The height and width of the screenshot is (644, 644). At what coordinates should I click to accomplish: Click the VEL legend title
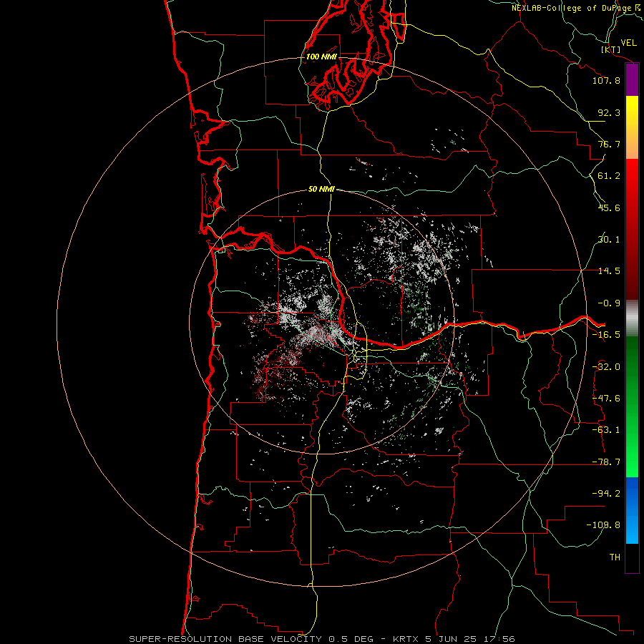(628, 43)
